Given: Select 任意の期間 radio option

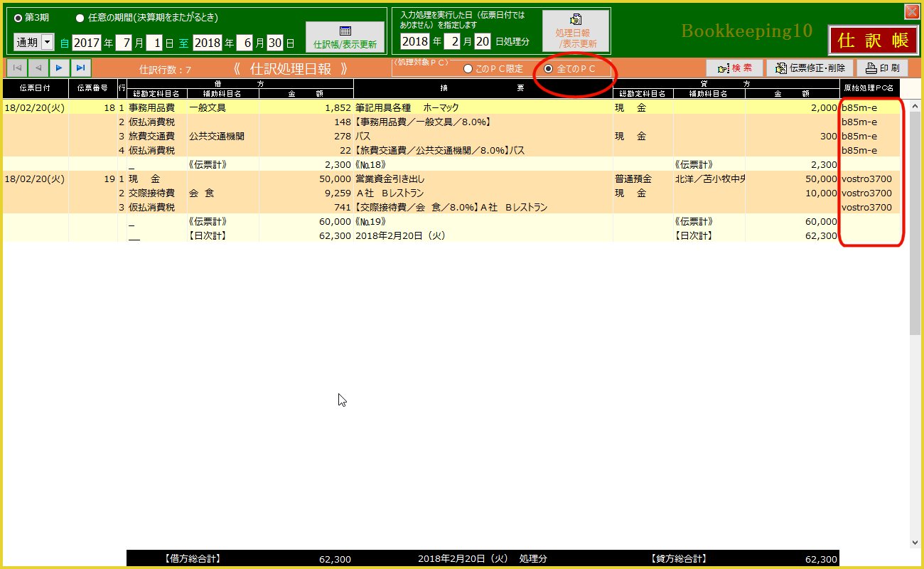Looking at the screenshot, I should click(x=80, y=18).
